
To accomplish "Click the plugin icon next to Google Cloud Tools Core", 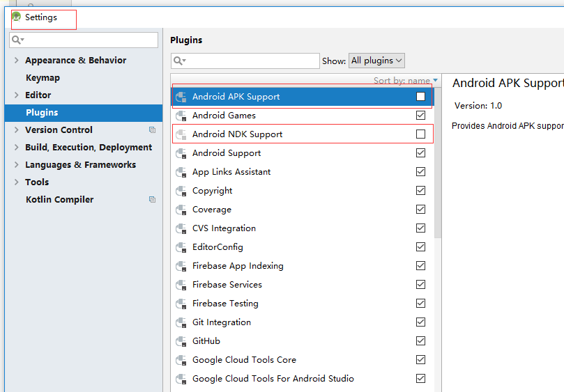I will pos(181,360).
